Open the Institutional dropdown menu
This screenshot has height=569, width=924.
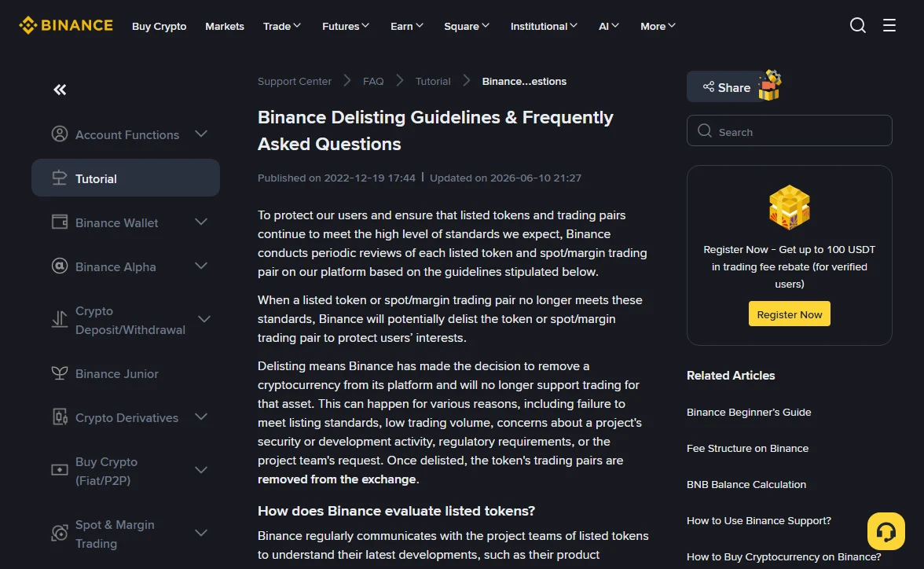click(x=544, y=26)
